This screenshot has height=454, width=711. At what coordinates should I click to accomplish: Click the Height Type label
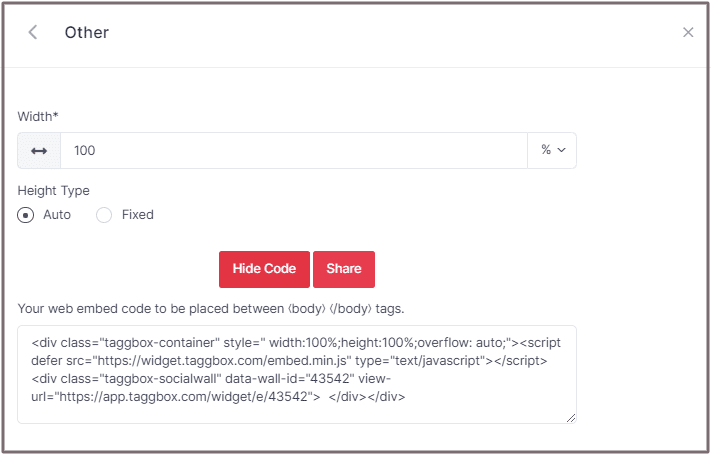coord(54,190)
